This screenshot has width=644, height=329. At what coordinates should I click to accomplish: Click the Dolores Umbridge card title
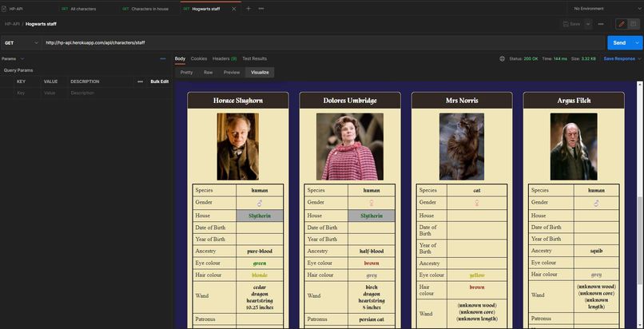[x=350, y=101]
